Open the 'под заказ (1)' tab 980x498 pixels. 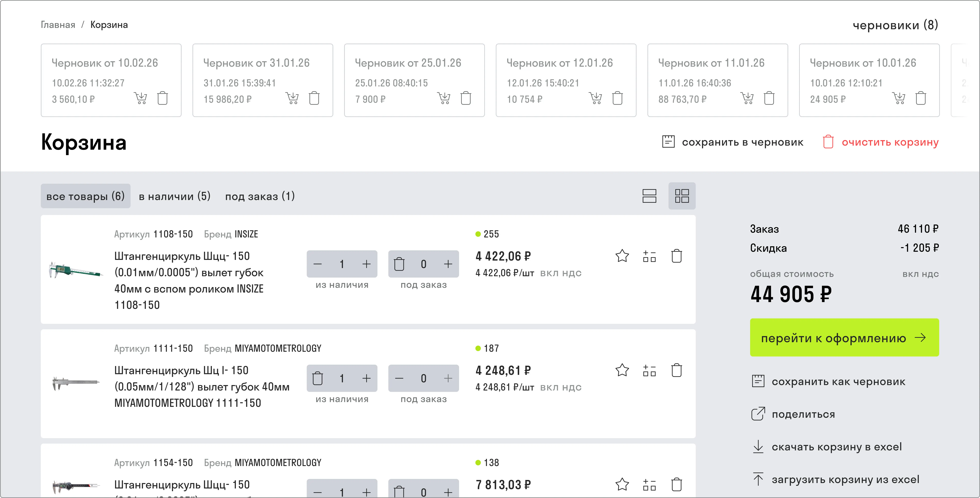click(260, 196)
